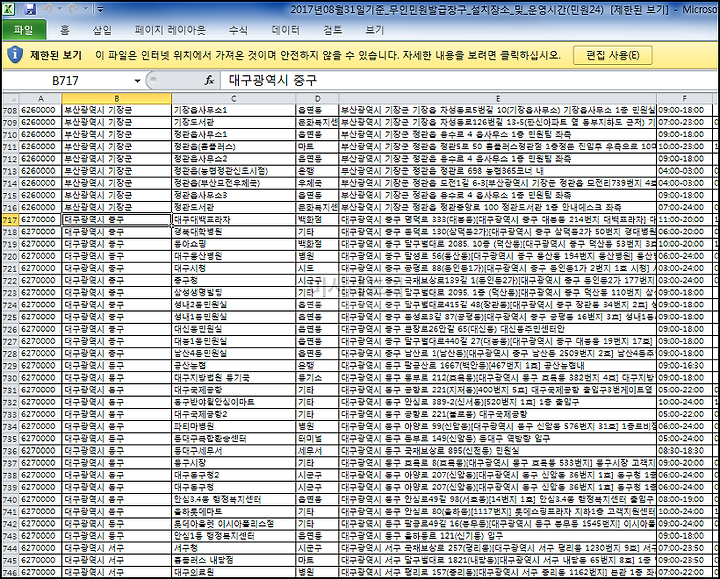This screenshot has height=579, width=720.
Task: Open the Customize Quick Access Toolbar dropdown
Action: click(x=100, y=9)
